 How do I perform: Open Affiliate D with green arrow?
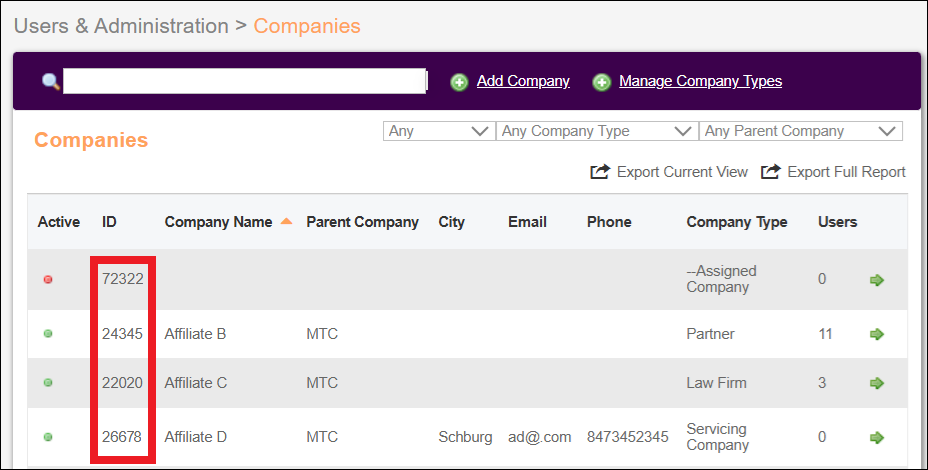(877, 437)
